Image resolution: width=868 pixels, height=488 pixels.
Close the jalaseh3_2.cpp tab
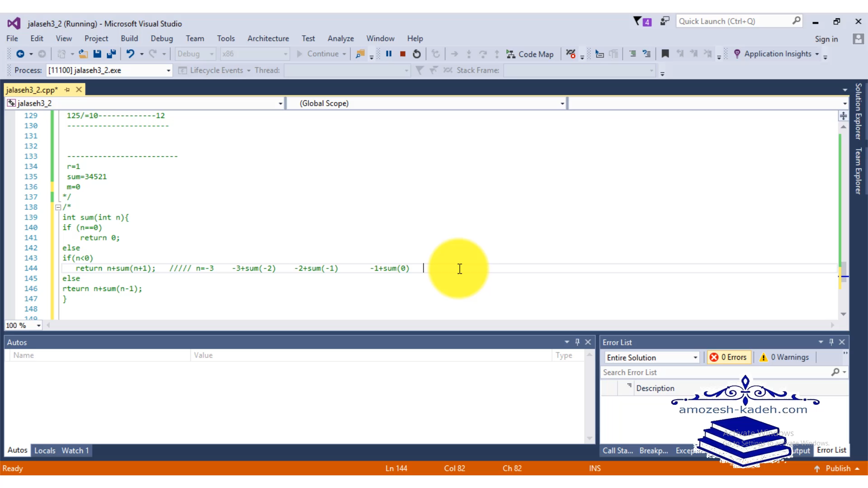click(x=79, y=89)
